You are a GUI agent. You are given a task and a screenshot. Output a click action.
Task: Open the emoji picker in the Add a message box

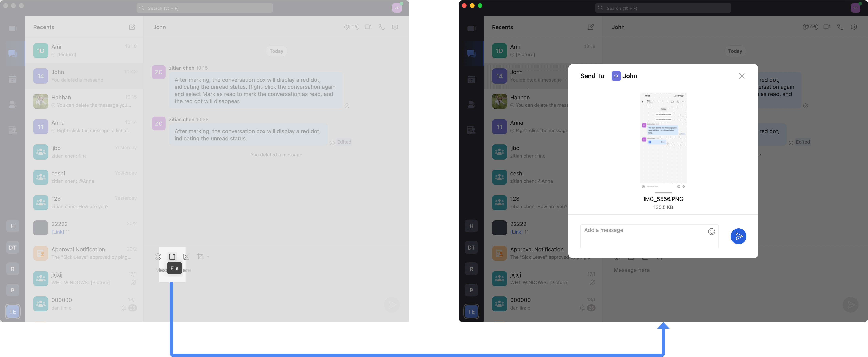[x=711, y=231]
